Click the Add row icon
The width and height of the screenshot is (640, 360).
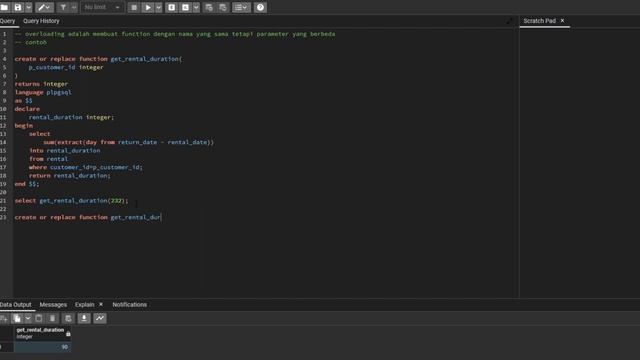[x=4, y=318]
